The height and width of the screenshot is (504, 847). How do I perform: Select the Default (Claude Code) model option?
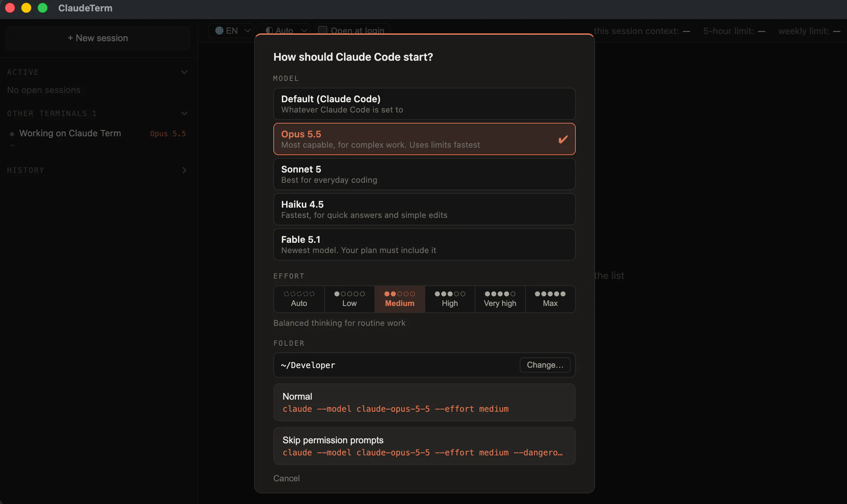pos(424,104)
